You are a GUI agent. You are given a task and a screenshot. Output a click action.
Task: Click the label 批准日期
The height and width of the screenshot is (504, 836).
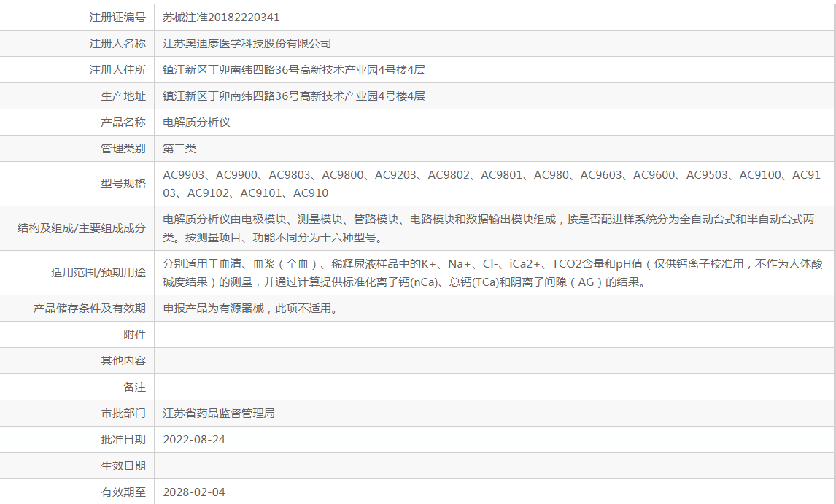pyautogui.click(x=123, y=440)
